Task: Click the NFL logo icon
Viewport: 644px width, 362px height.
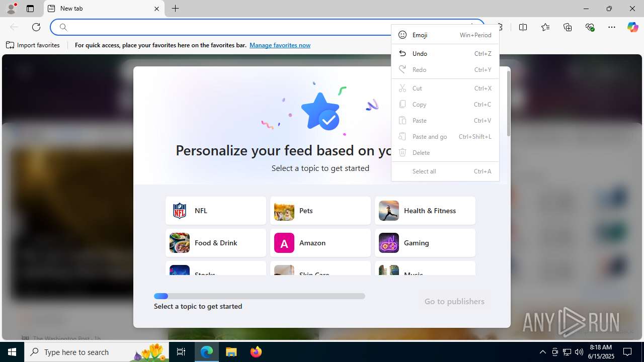Action: click(x=180, y=211)
